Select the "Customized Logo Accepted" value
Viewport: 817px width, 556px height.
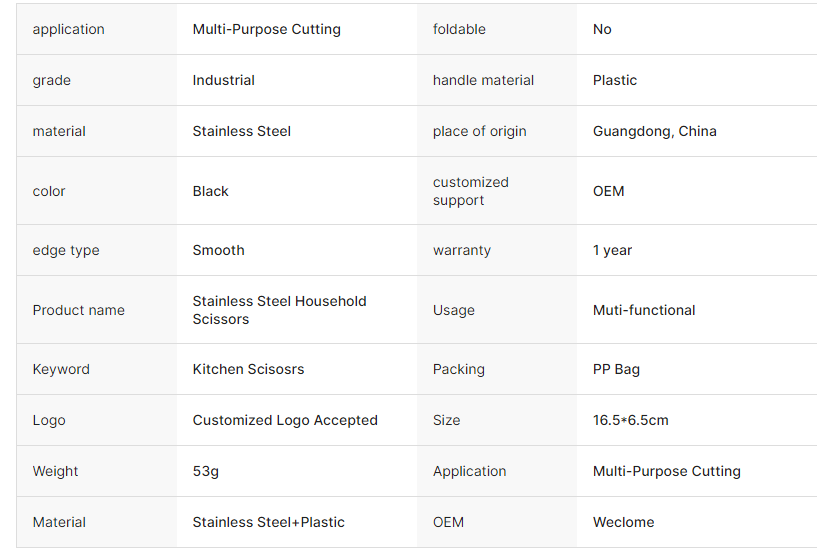[x=285, y=420]
